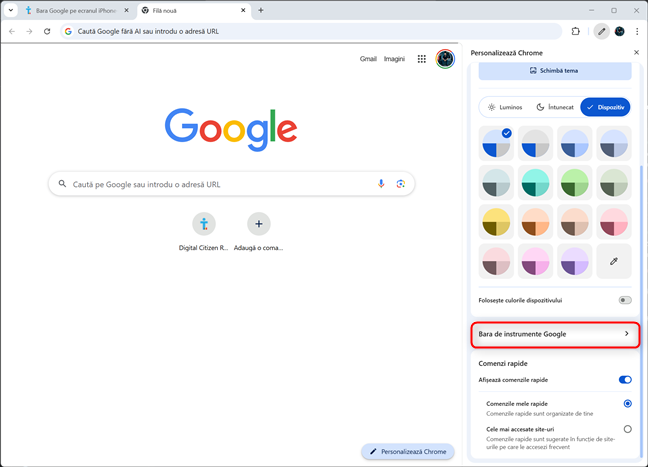Click Personalizează Chrome button at bottom
Screen dimensions: 648x467
point(407,452)
